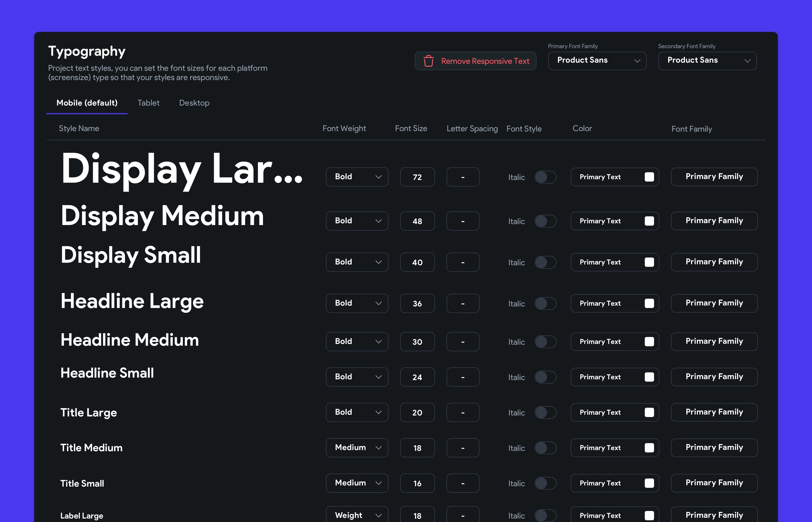Click the trash icon in Remove Responsive Text
The width and height of the screenshot is (812, 522).
(x=428, y=61)
